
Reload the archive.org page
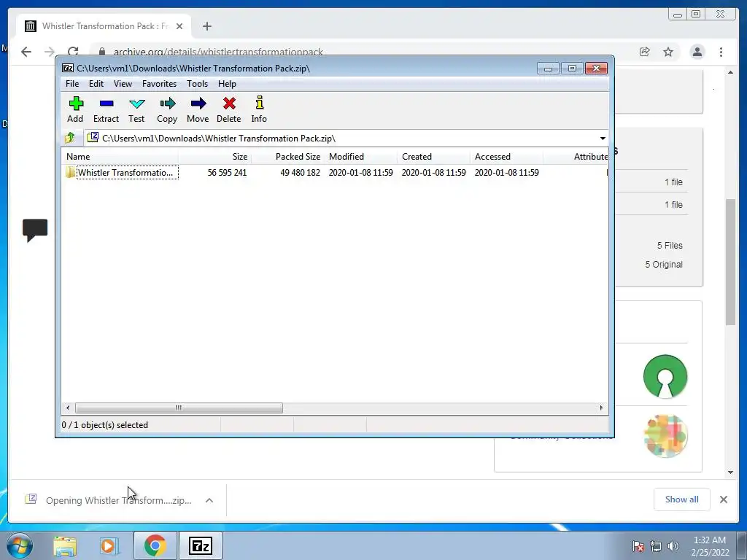tap(73, 52)
